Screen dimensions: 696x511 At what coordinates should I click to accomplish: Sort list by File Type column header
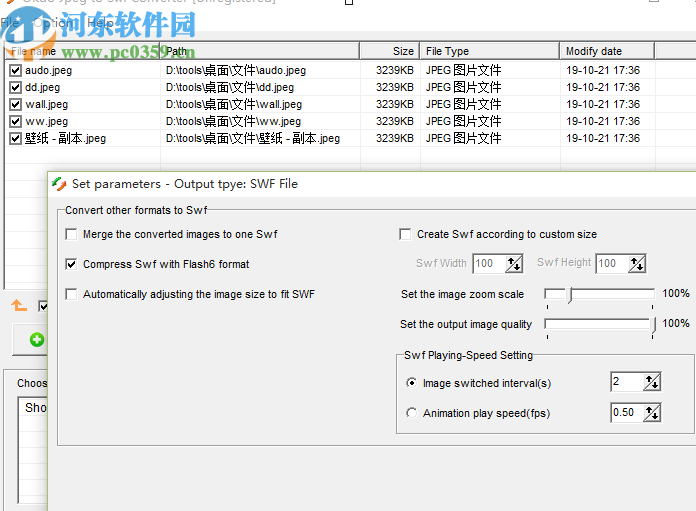pos(490,51)
